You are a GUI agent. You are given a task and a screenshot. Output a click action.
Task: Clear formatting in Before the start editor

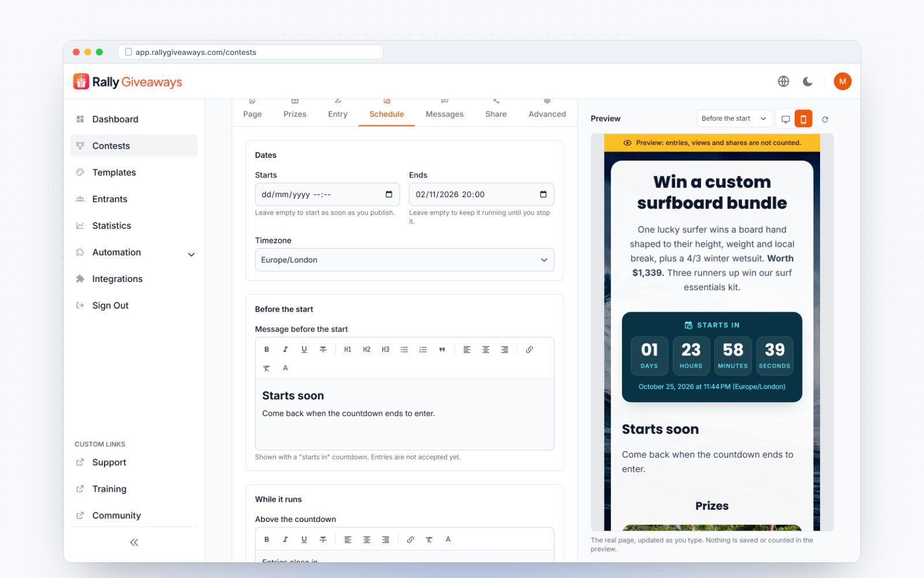pos(267,368)
